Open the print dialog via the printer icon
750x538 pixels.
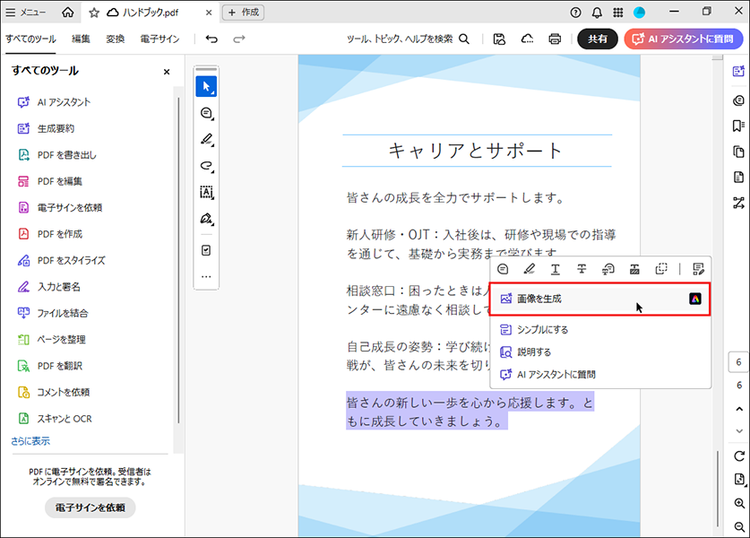[x=554, y=39]
